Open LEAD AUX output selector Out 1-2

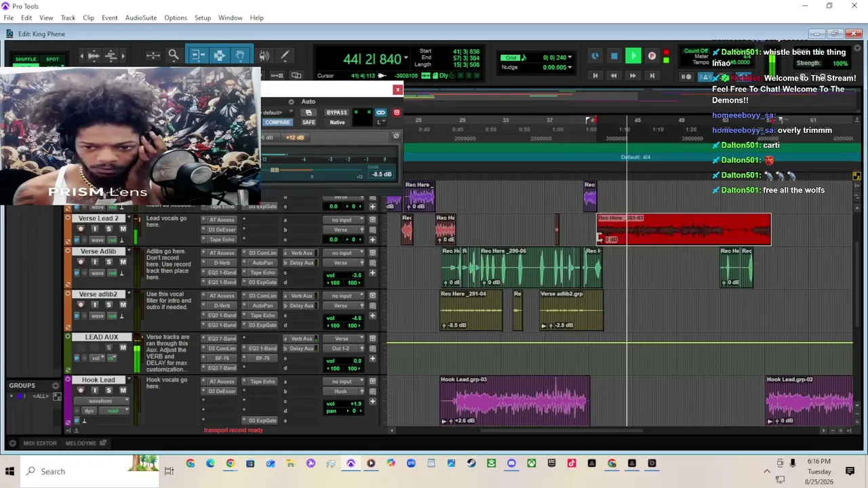[x=342, y=348]
